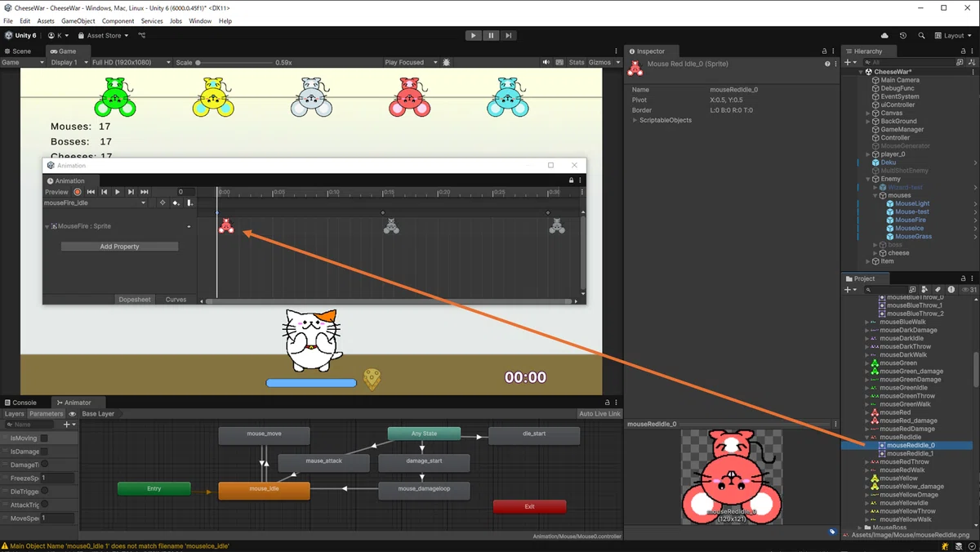Start Play mode with the Play button
The image size is (980, 552).
point(473,35)
